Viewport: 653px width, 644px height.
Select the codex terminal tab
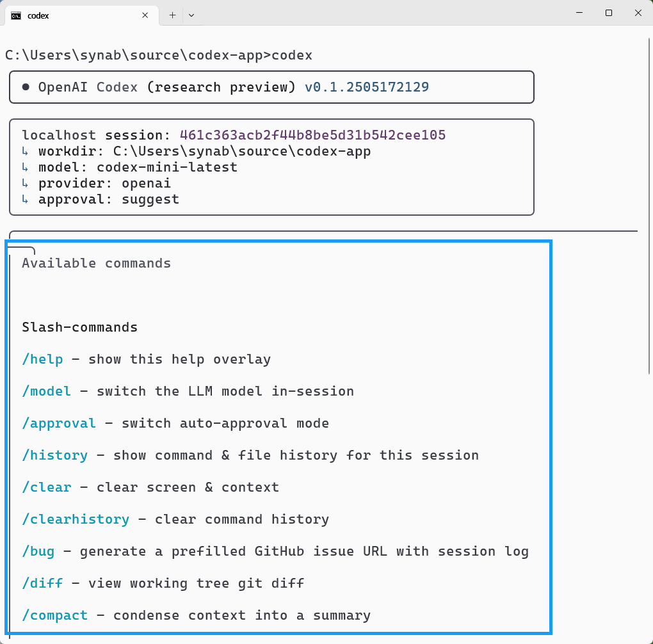click(x=82, y=15)
